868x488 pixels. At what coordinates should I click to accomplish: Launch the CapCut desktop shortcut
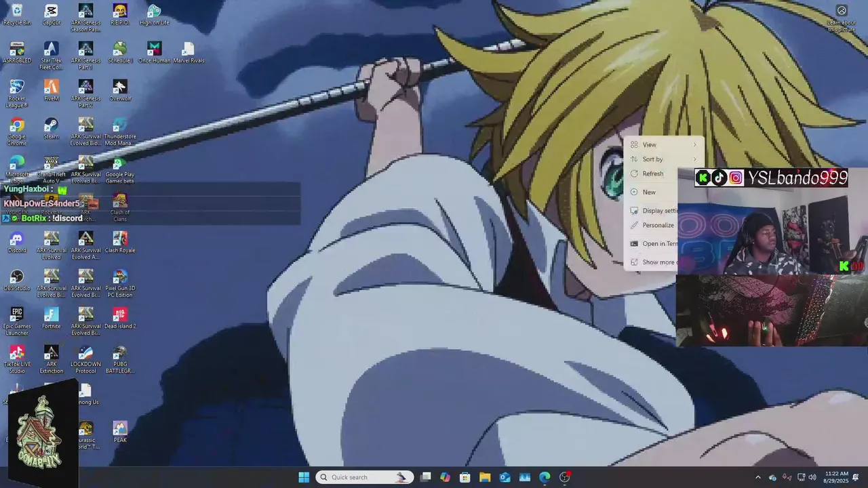coord(52,15)
